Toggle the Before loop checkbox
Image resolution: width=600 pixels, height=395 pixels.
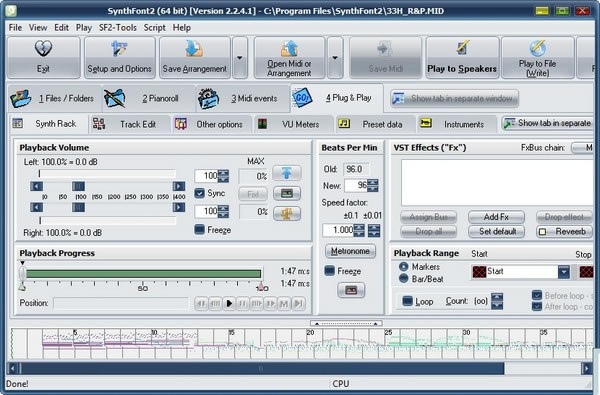click(537, 295)
